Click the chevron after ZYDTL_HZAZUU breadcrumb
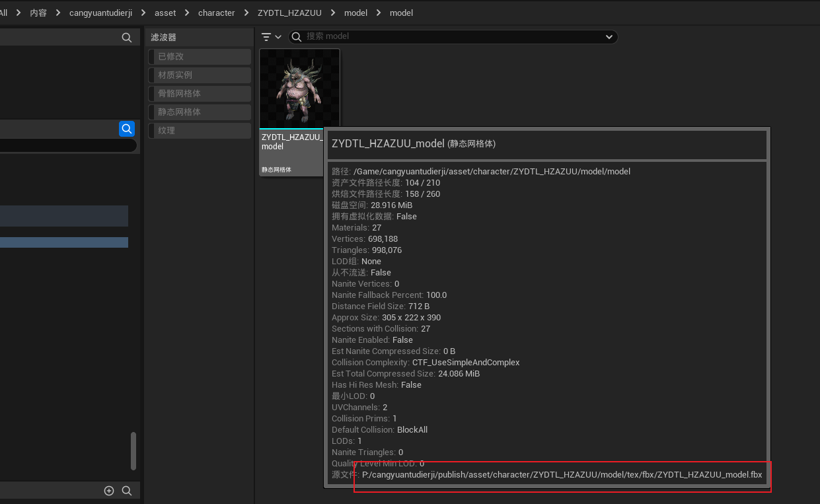 [x=335, y=13]
